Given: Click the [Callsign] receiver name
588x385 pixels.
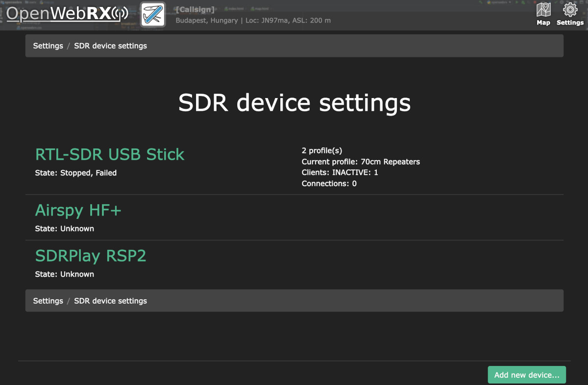Looking at the screenshot, I should coord(195,10).
